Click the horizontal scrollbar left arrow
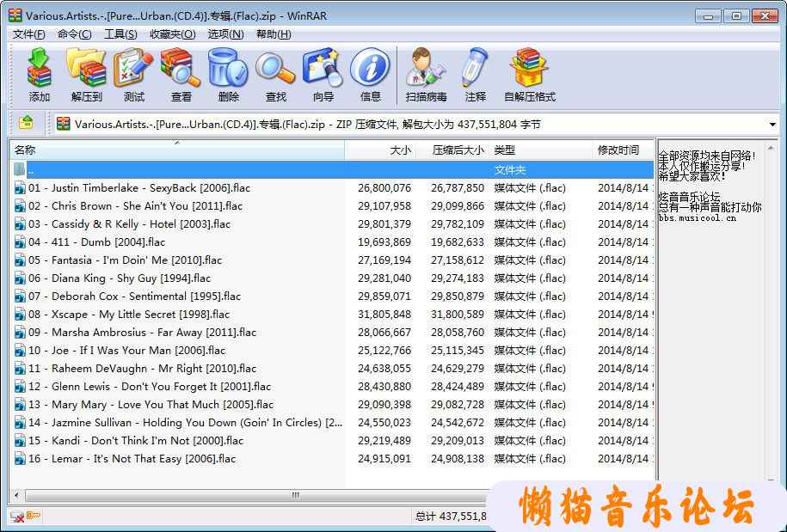 [16, 495]
